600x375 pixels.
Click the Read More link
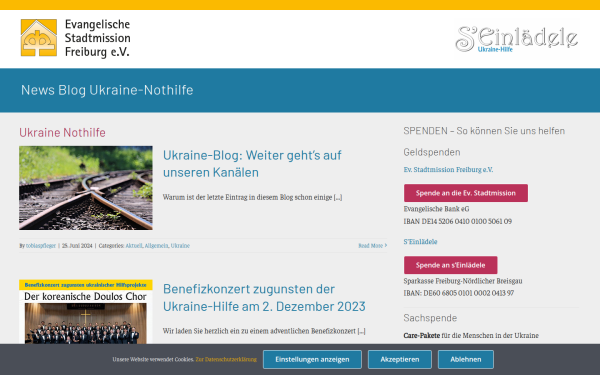pos(372,246)
